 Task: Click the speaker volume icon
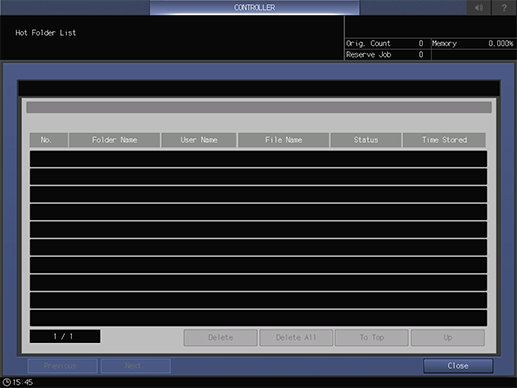click(479, 7)
